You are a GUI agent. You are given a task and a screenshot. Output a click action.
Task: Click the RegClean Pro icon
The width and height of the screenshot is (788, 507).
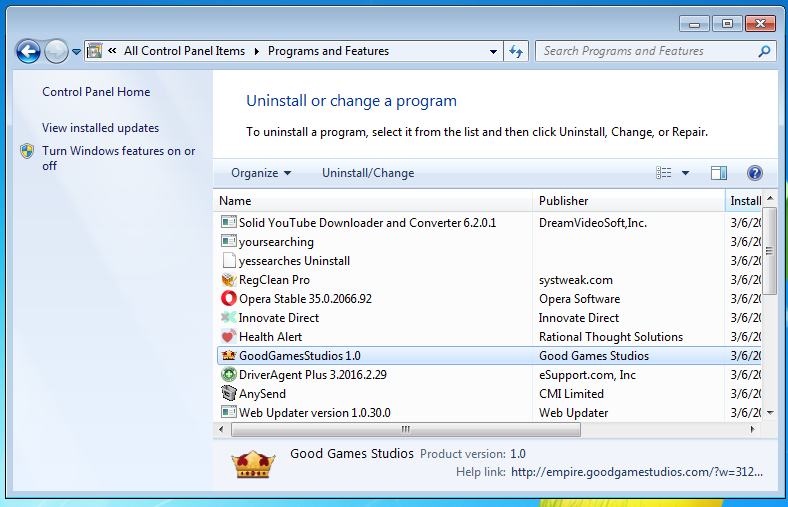[x=229, y=279]
